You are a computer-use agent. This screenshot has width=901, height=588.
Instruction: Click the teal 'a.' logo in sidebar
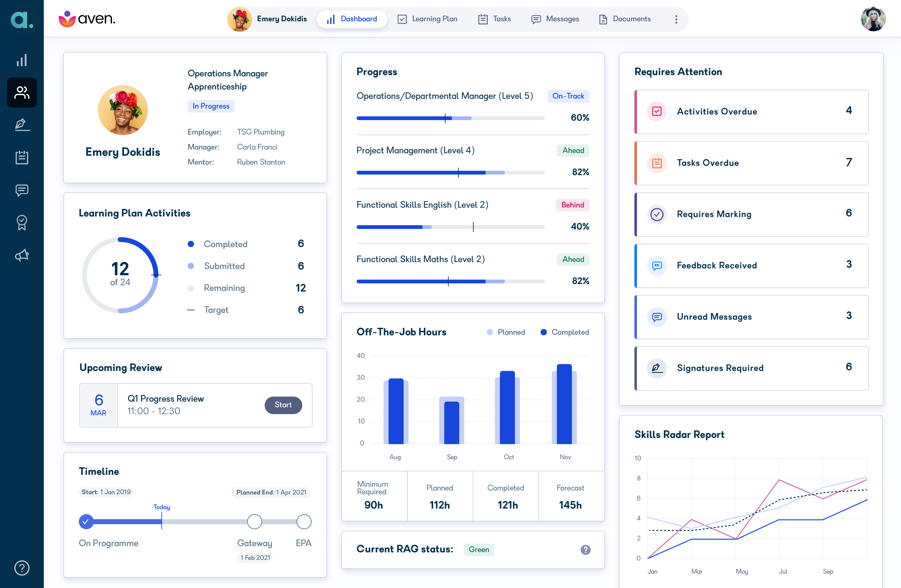click(x=22, y=20)
